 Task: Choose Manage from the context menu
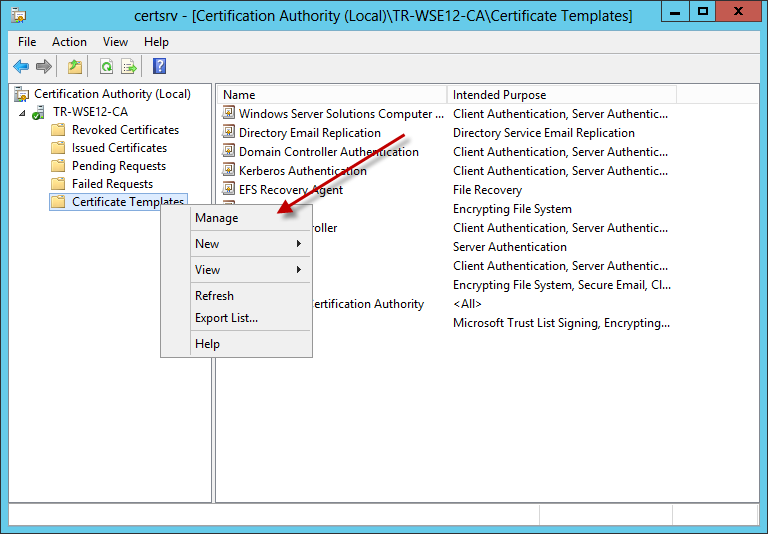(x=217, y=218)
